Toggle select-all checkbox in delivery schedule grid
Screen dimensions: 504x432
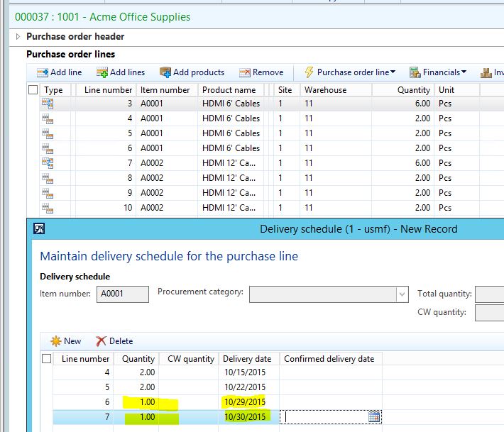click(x=47, y=359)
